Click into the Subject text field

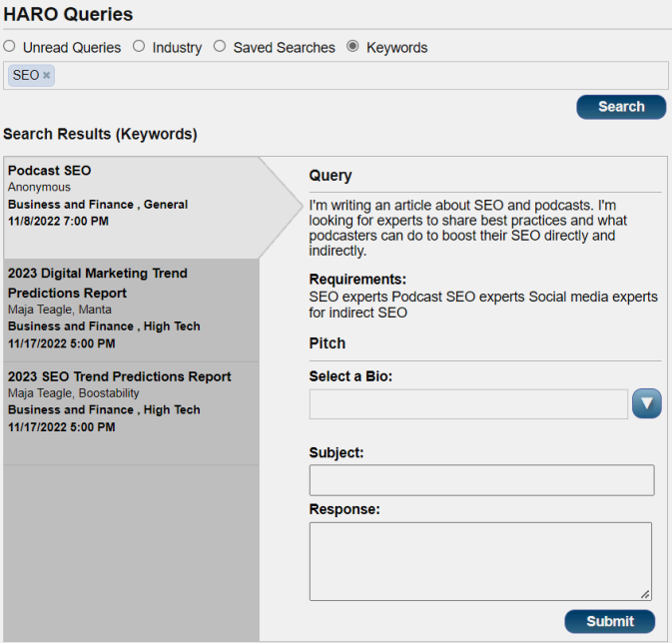pyautogui.click(x=481, y=480)
